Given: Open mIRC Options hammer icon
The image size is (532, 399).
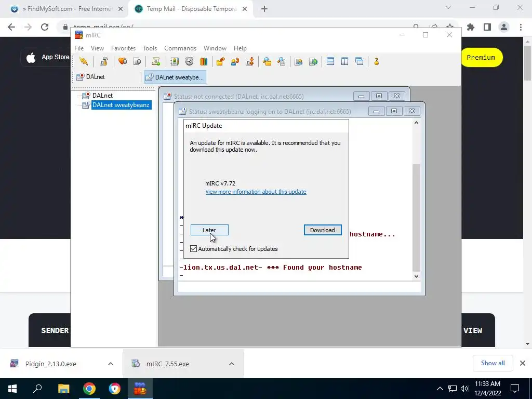Looking at the screenshot, I should click(104, 61).
